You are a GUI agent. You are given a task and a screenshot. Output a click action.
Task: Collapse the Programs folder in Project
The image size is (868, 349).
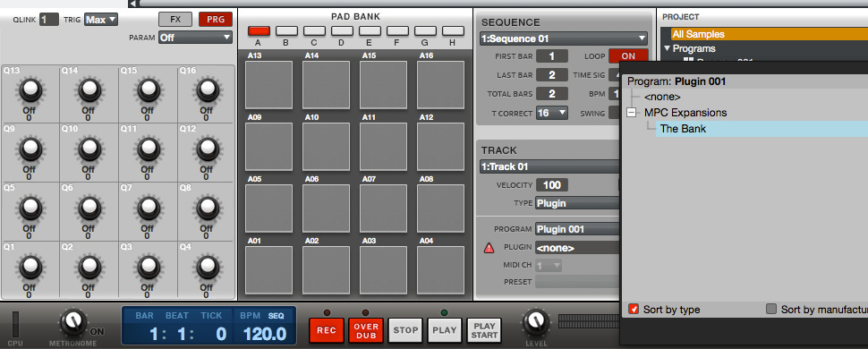click(667, 48)
